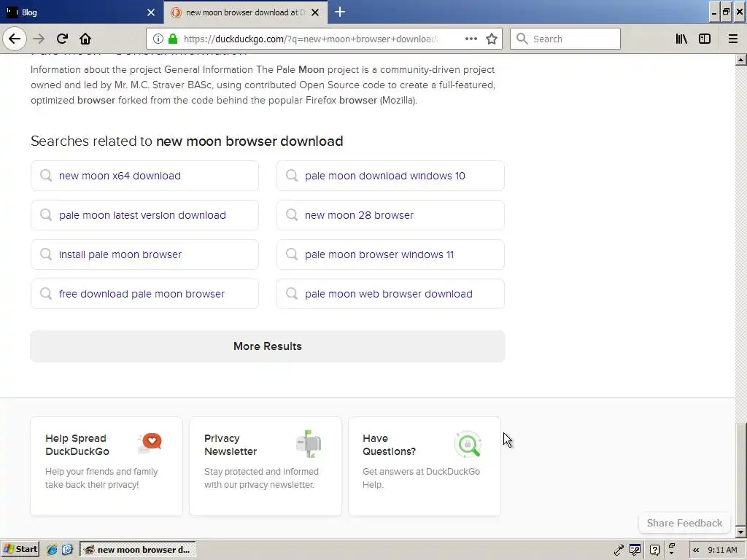This screenshot has height=560, width=747.
Task: Open new moon 28 browser related search
Action: coord(390,215)
